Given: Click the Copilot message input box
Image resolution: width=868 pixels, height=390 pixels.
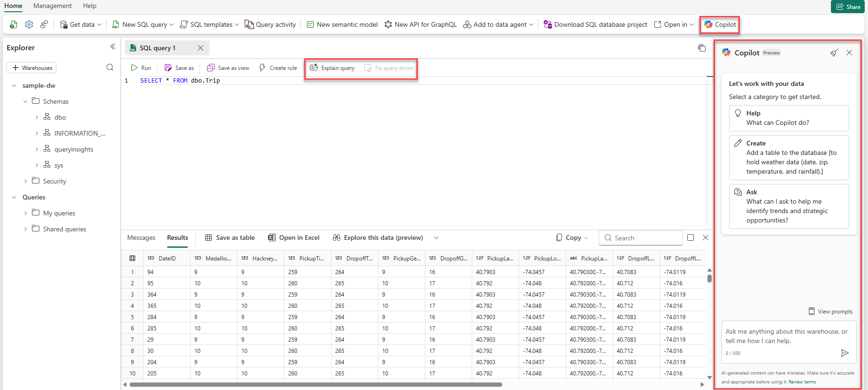Looking at the screenshot, I should coord(789,342).
